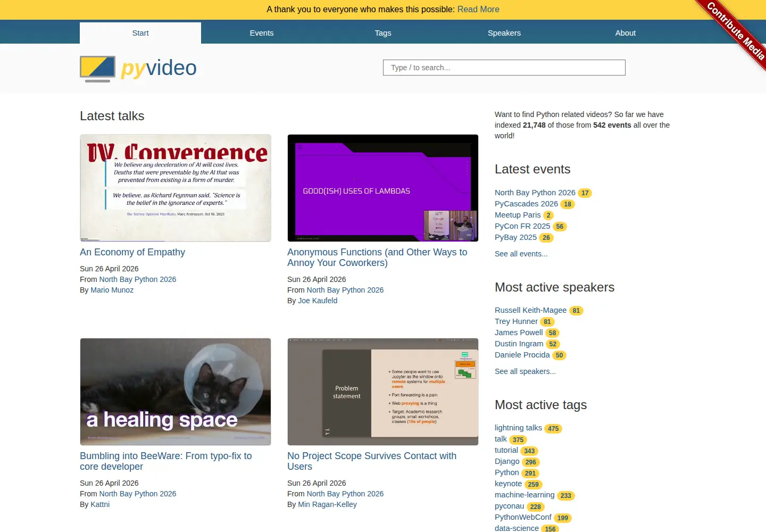Open North Bay Python 2026 in Latest events
This screenshot has height=532, width=766.
[x=535, y=193]
